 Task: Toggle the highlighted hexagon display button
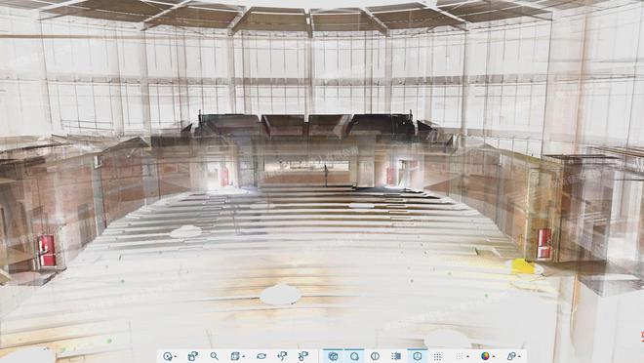click(x=418, y=356)
